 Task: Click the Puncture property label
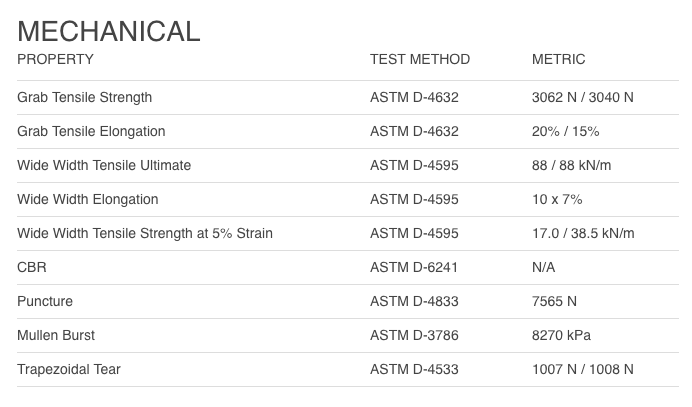[45, 302]
